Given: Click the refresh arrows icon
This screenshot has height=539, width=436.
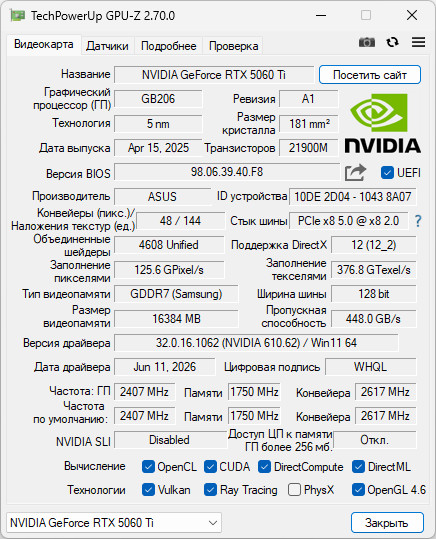Looking at the screenshot, I should click(x=392, y=42).
